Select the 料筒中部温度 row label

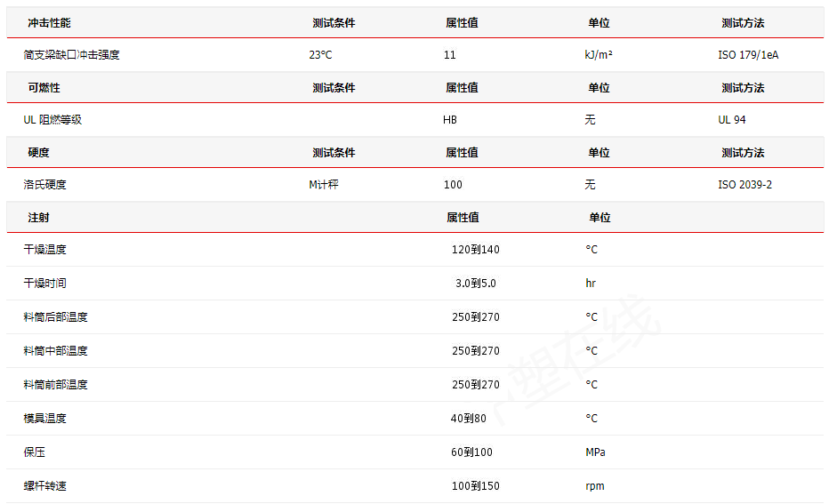[x=55, y=351]
